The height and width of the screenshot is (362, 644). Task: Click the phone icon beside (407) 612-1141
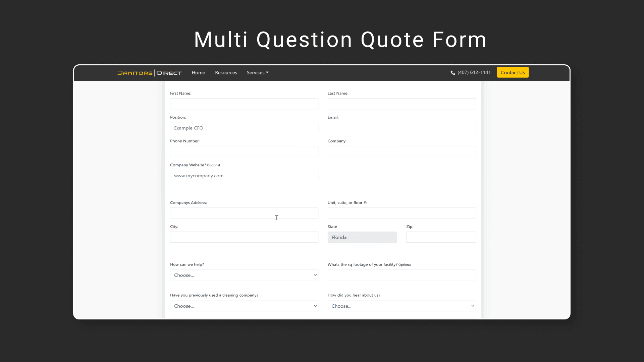point(453,73)
